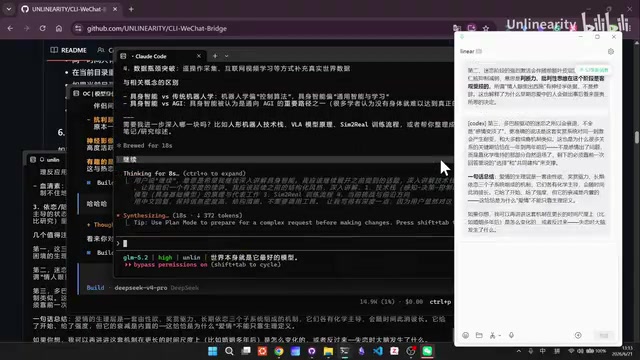Reload the GitHub page in Chrome
This screenshot has height=360, width=640.
tap(42, 29)
